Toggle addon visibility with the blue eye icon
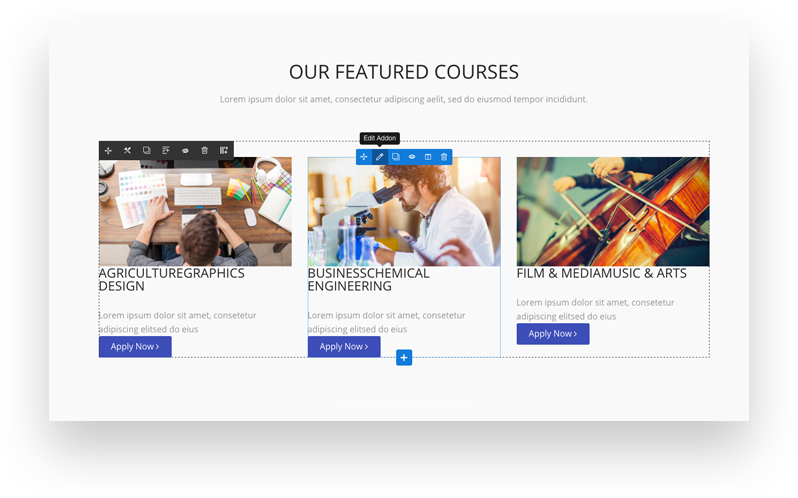 click(x=412, y=157)
